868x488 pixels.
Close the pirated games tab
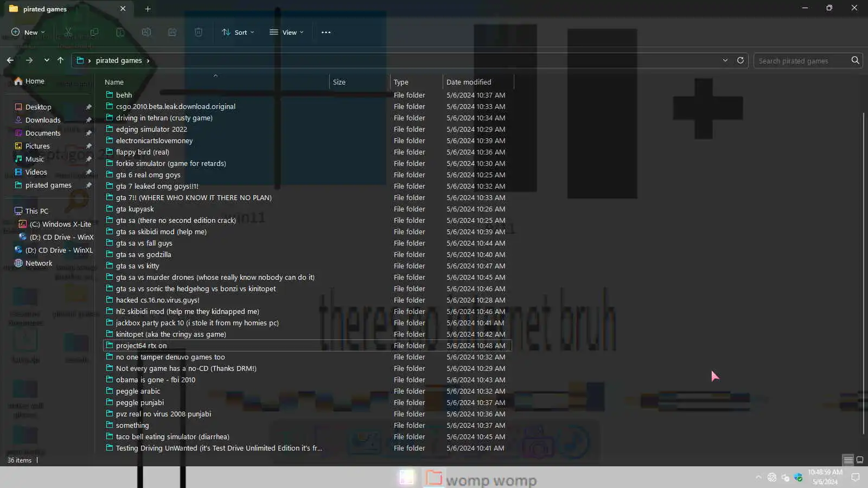tap(123, 9)
